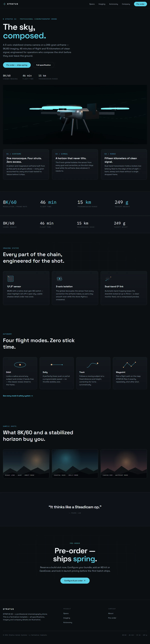Open Ridge Line Dusk sample shot
The width and height of the screenshot is (150, 644).
pyautogui.click(x=26, y=463)
